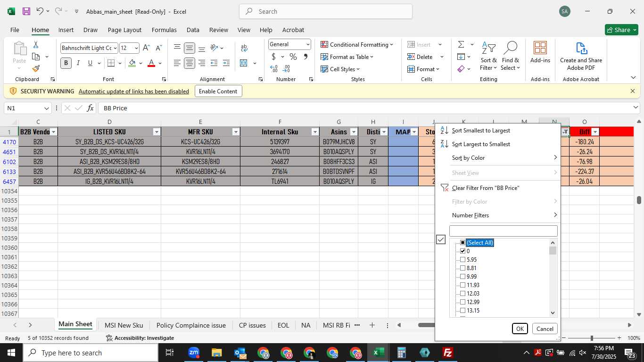Click the filter list scroll down arrow
The height and width of the screenshot is (362, 644).
(x=553, y=313)
